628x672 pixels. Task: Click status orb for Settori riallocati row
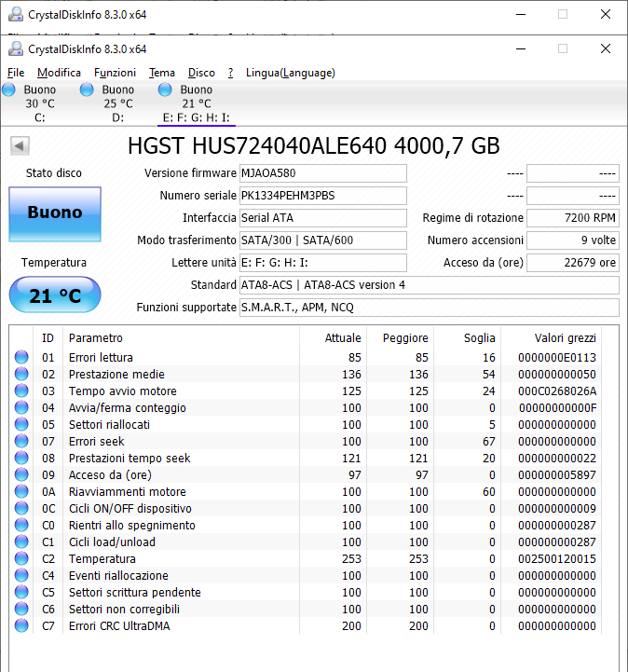[x=21, y=424]
